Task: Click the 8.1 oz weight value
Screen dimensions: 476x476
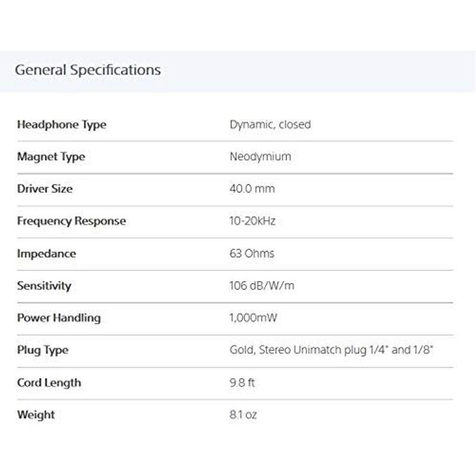Action: pos(243,415)
